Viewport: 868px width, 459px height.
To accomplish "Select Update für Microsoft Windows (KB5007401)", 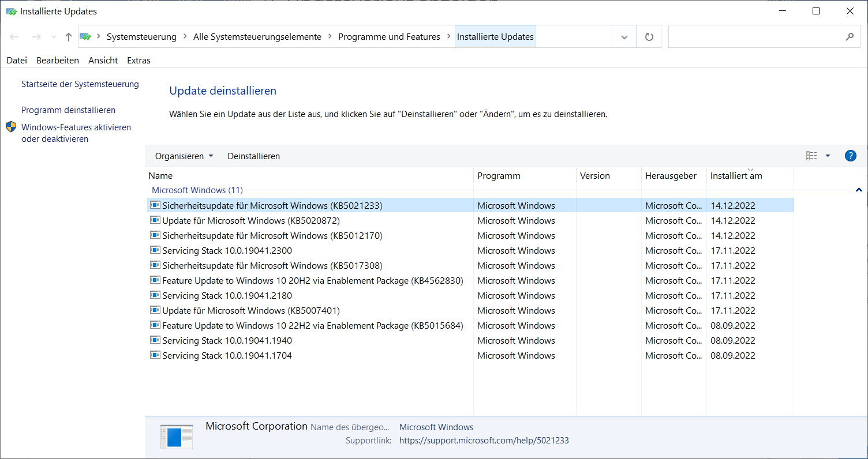I will tap(251, 310).
